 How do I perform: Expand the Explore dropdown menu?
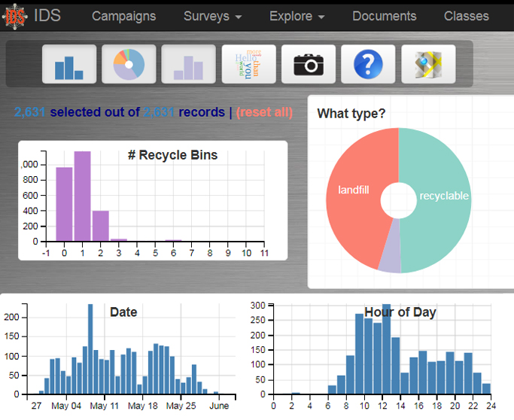(x=297, y=16)
